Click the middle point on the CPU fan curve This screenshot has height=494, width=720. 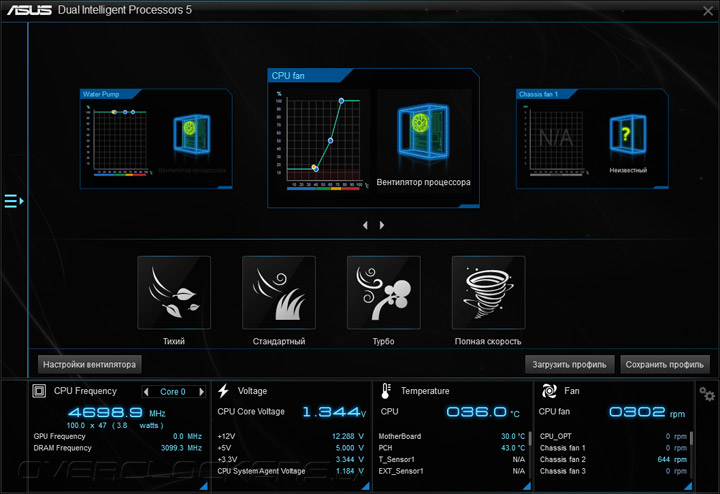330,140
